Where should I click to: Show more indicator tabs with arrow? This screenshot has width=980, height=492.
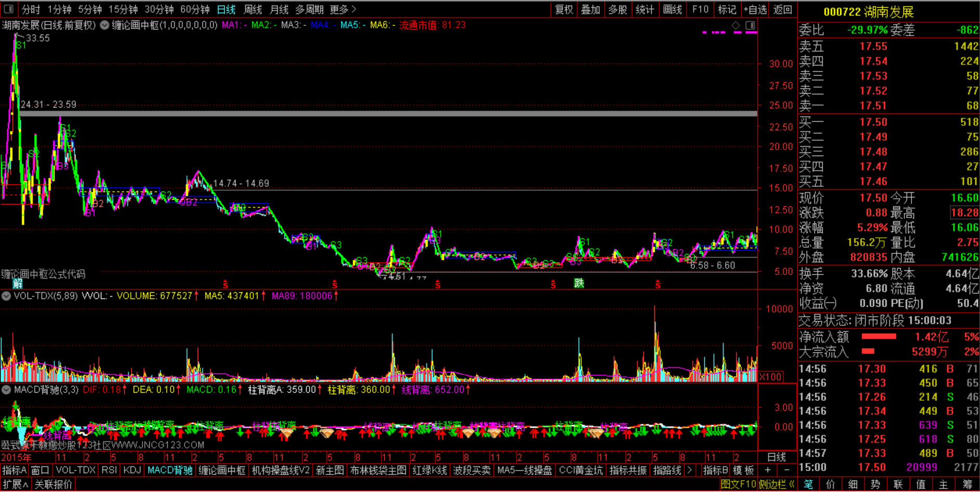(x=690, y=470)
